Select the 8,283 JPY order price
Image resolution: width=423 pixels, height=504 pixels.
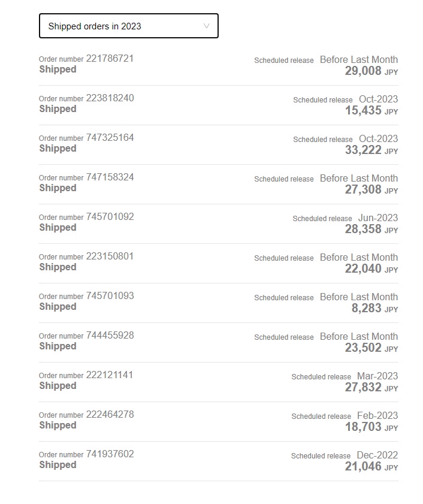click(x=374, y=309)
